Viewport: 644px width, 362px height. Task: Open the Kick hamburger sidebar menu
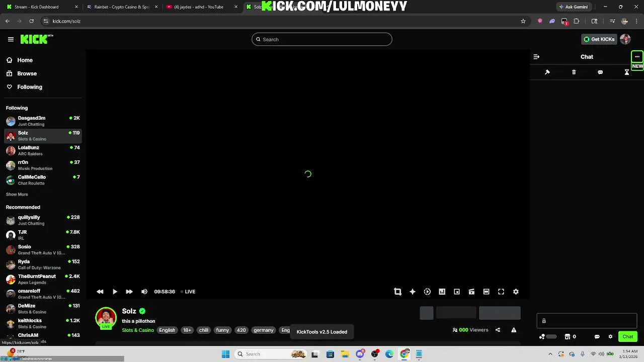(x=11, y=39)
